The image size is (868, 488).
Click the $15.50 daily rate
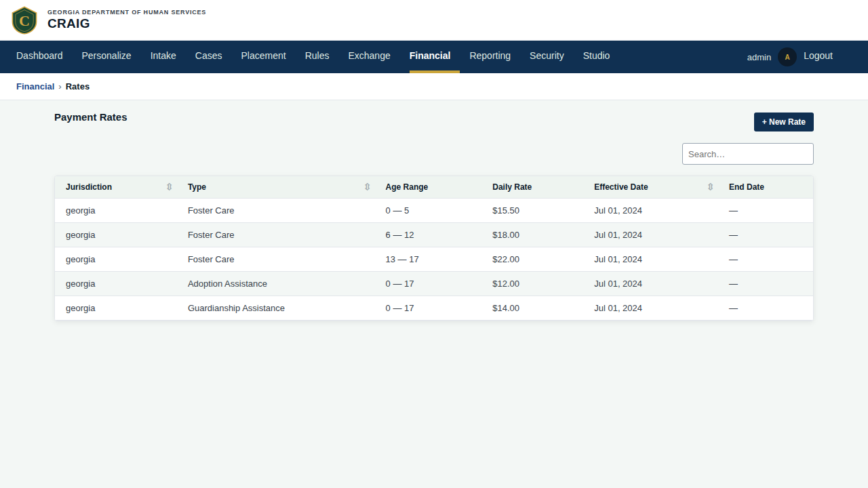506,211
